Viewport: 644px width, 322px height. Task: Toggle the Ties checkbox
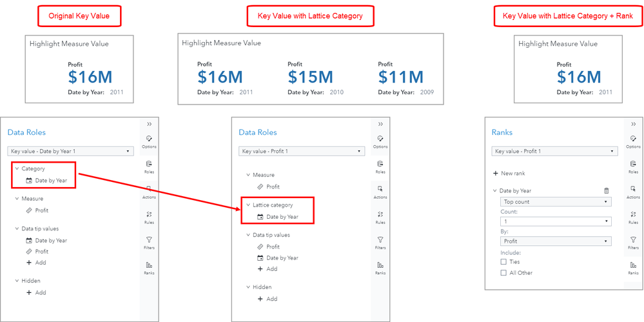point(503,261)
